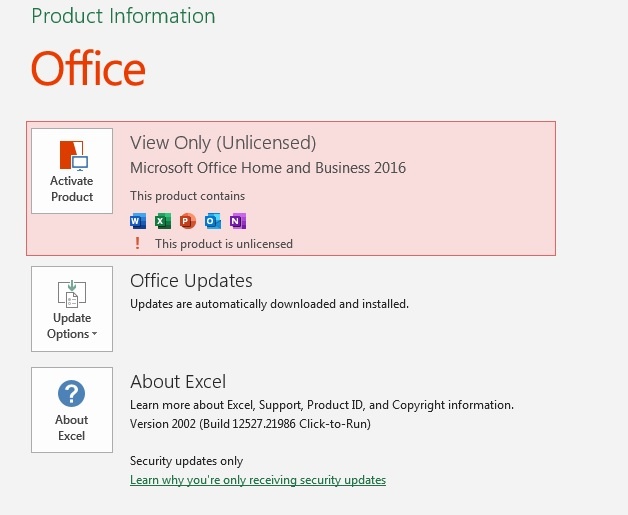The image size is (628, 515).
Task: Click the Word app icon
Action: tap(138, 221)
